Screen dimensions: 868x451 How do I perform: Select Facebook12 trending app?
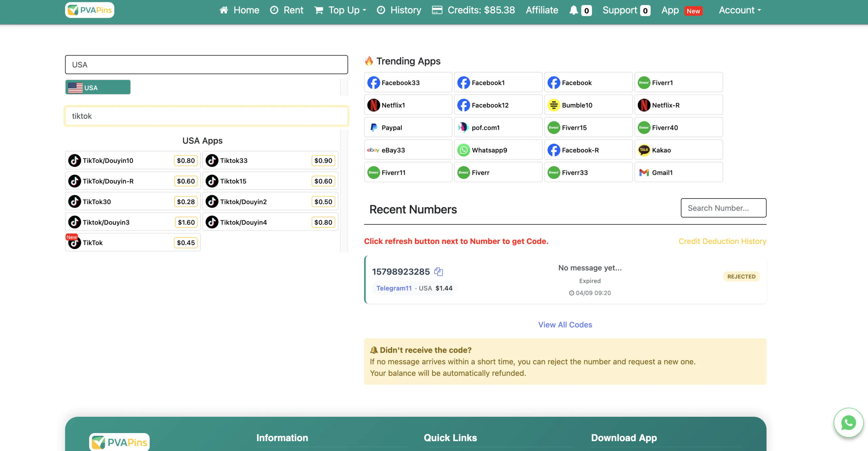[x=498, y=105]
